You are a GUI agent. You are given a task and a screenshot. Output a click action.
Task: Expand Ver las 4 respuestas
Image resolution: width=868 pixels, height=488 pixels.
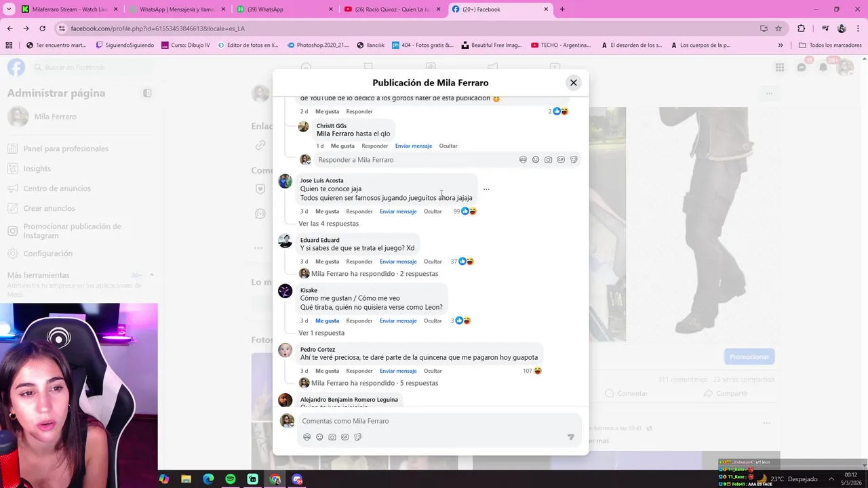329,224
